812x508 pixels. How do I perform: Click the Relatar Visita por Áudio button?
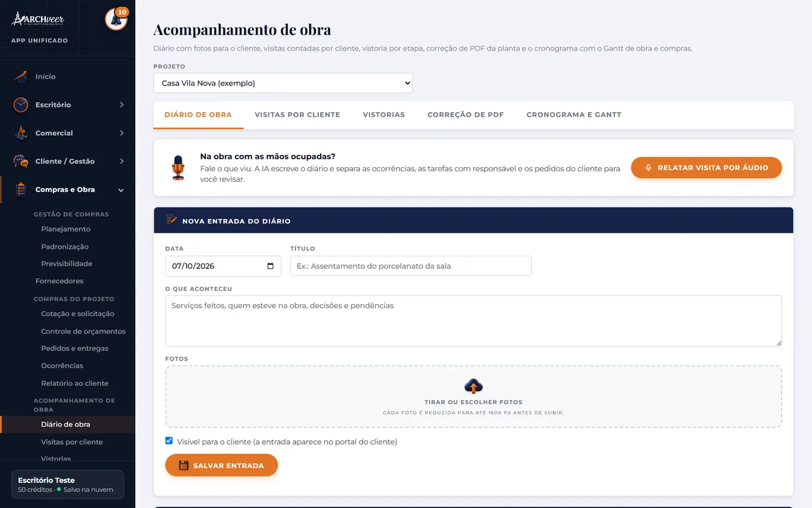tap(706, 168)
